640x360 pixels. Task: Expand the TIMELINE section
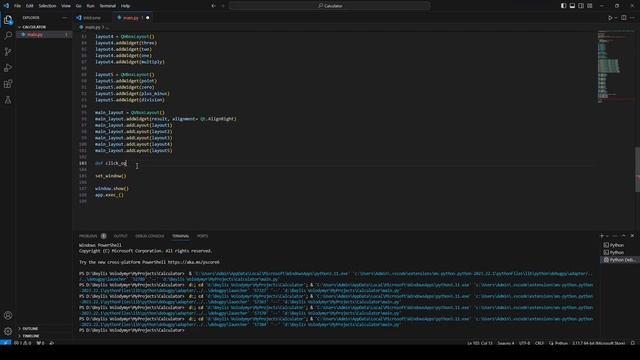tap(31, 336)
